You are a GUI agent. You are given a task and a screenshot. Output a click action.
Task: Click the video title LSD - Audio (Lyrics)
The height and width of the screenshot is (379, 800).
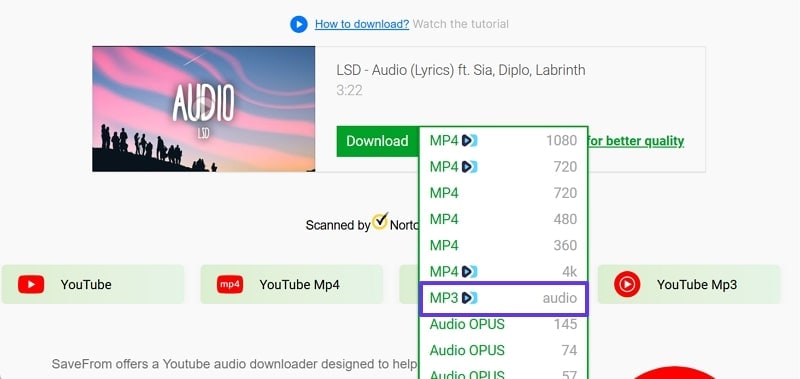(x=461, y=70)
